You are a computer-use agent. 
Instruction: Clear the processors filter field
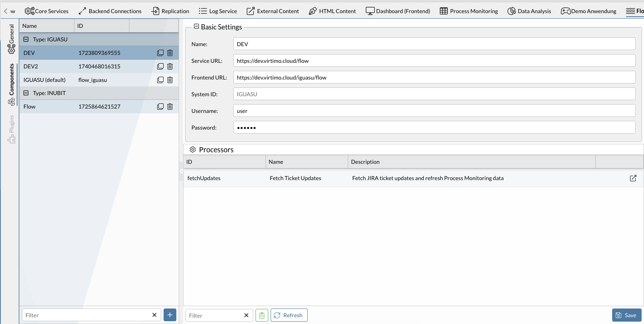click(246, 315)
